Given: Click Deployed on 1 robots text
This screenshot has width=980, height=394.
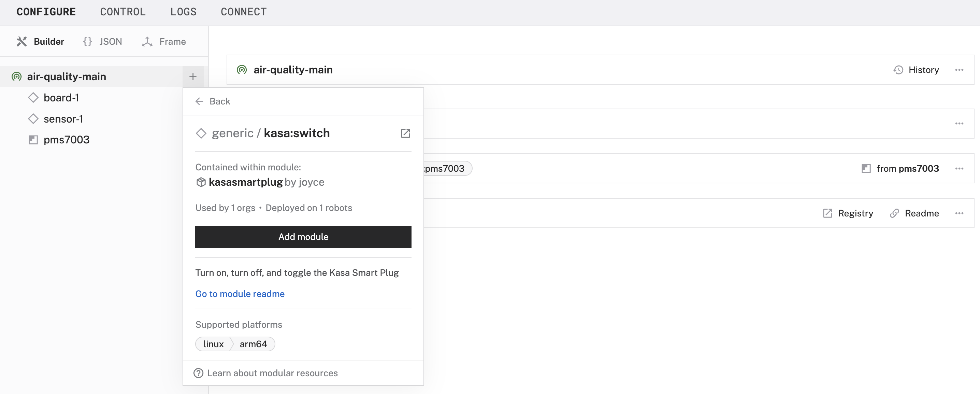Looking at the screenshot, I should (x=308, y=208).
